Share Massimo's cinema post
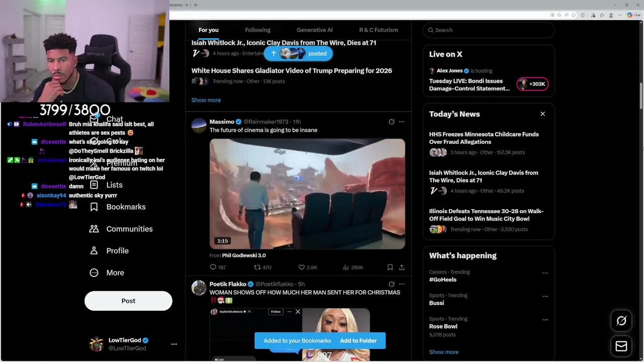The height and width of the screenshot is (362, 644). [401, 267]
